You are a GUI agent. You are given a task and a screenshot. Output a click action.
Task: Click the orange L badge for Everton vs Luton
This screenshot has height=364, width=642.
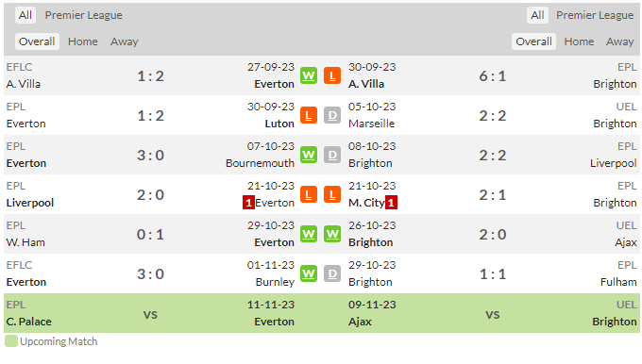(x=309, y=115)
